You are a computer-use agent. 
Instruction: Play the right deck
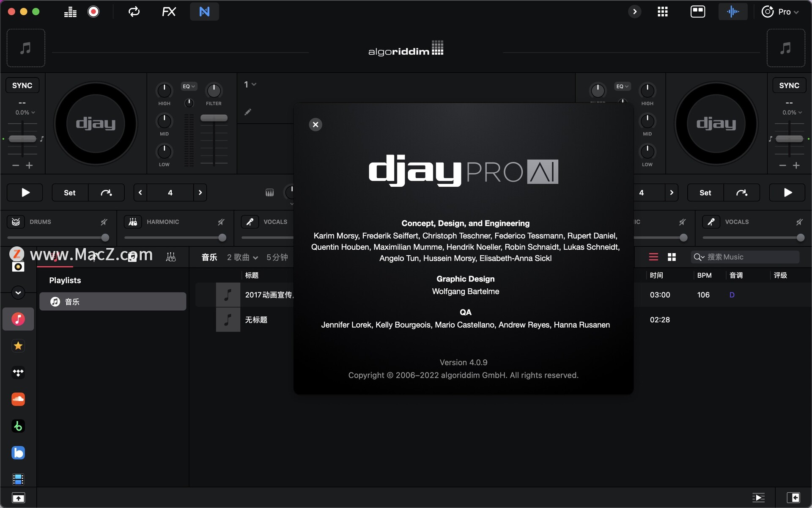point(787,193)
